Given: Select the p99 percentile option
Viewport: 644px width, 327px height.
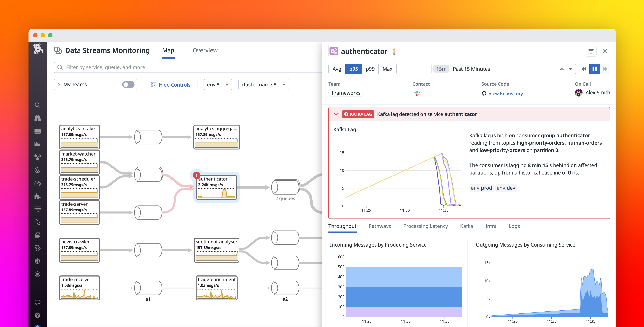Looking at the screenshot, I should [x=370, y=69].
